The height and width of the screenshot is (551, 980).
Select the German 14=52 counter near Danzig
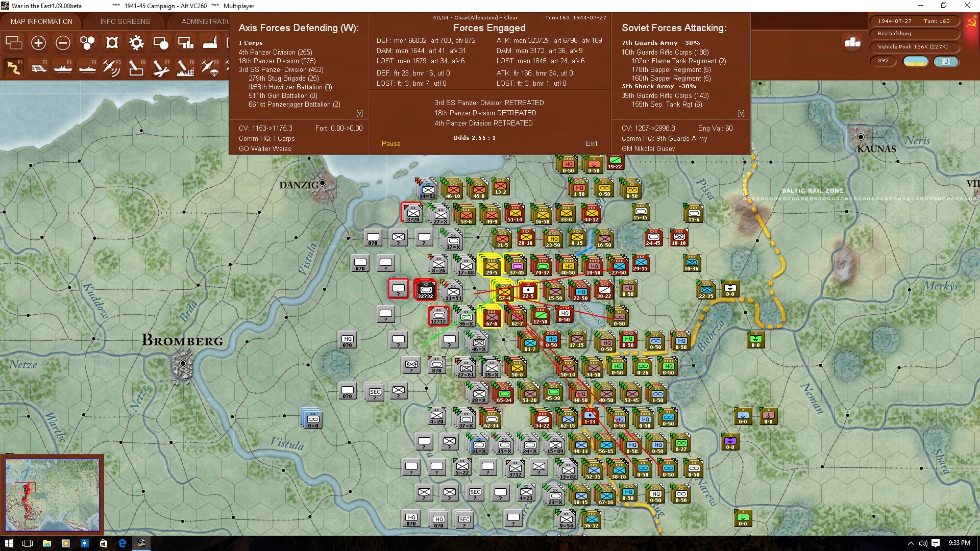pos(427,190)
